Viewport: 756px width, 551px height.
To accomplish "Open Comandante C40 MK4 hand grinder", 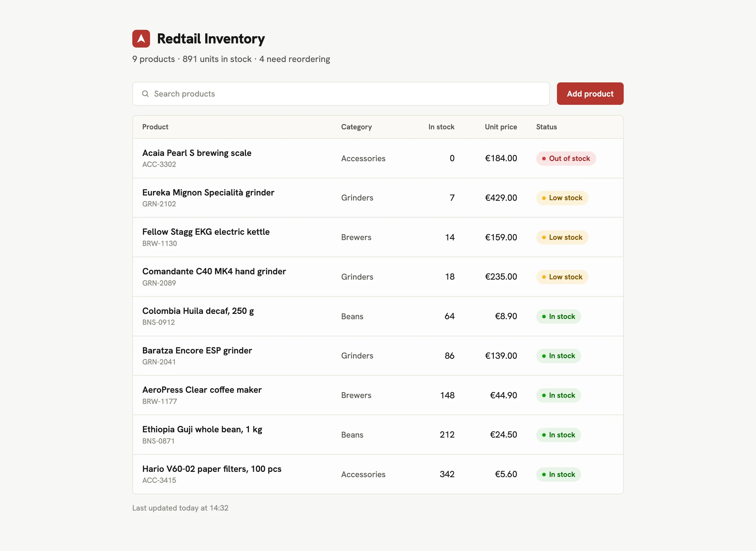I will point(214,271).
